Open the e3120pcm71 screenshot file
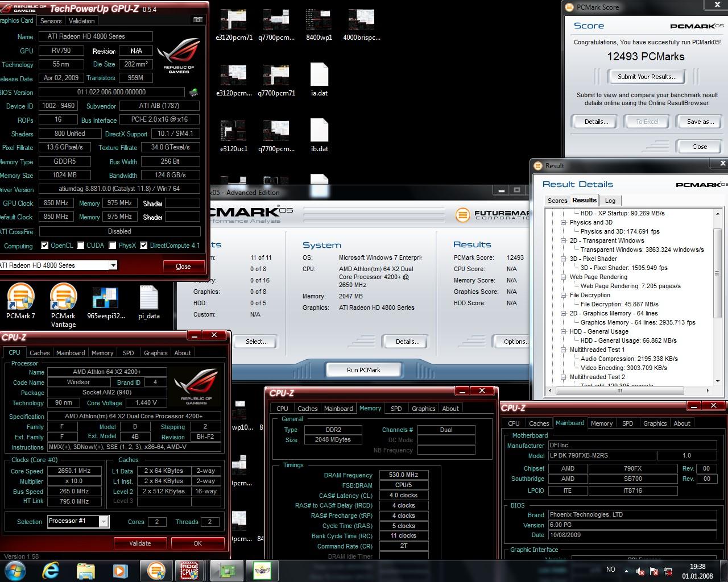This screenshot has height=582, width=728. [234, 24]
